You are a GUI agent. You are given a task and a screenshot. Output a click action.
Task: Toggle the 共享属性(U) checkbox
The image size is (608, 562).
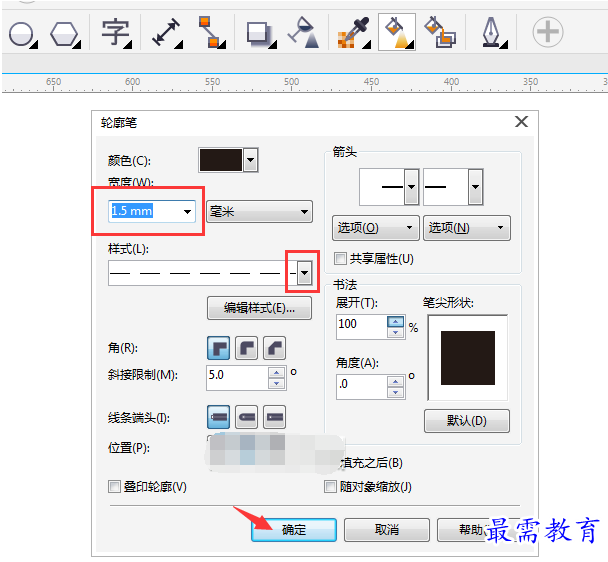pos(340,258)
